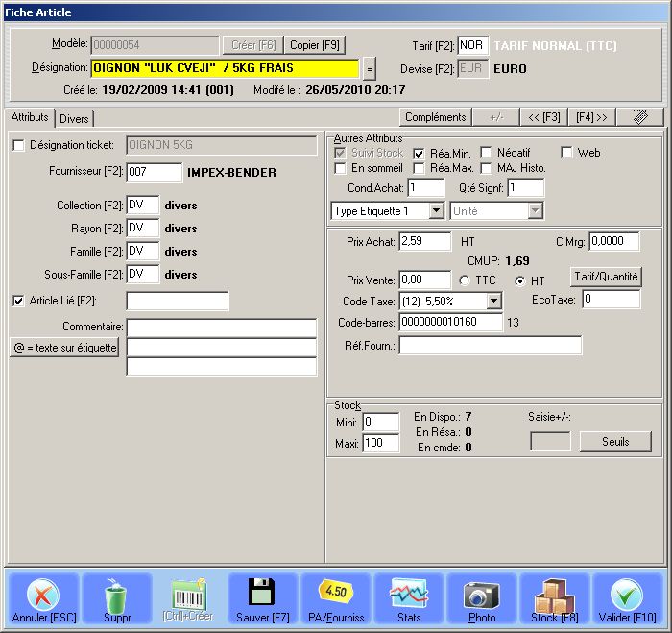The height and width of the screenshot is (633, 672).
Task: Click the Stock Maxi field 100
Action: [381, 443]
